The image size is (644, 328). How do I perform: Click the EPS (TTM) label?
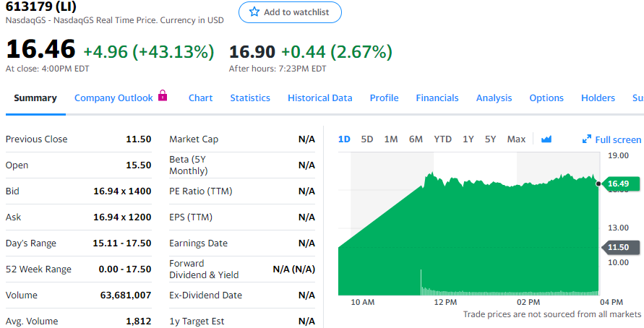[x=191, y=217]
